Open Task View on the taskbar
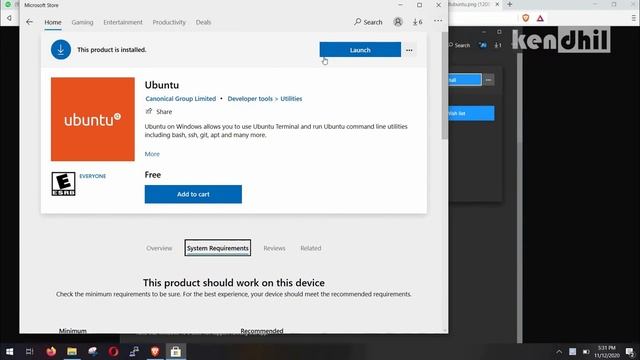 coord(29,351)
